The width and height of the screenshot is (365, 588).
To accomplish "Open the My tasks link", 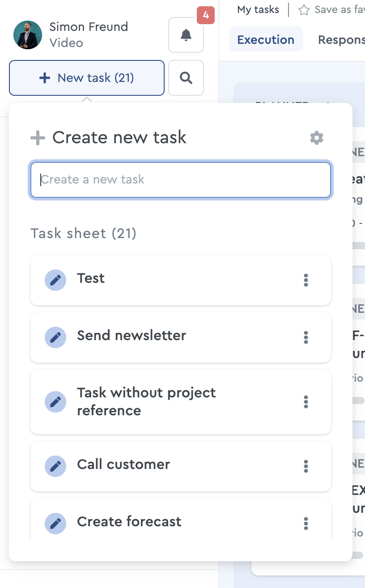I will [x=258, y=9].
